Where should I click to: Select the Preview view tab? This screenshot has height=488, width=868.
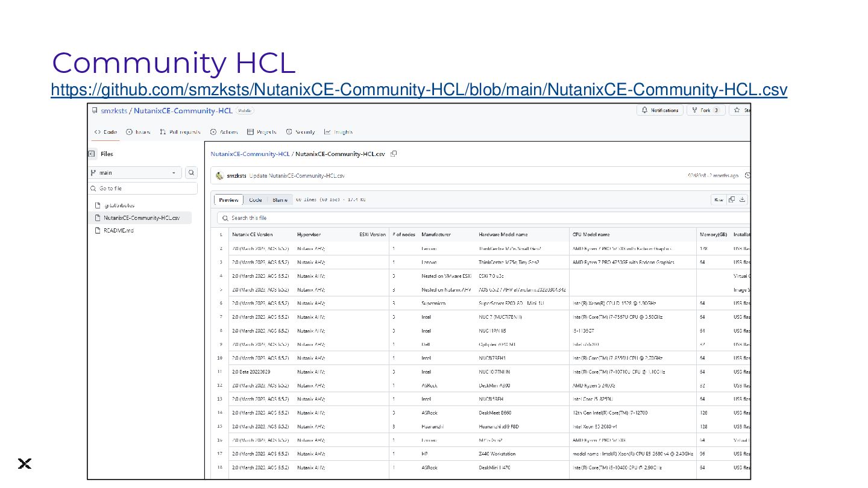[x=228, y=200]
